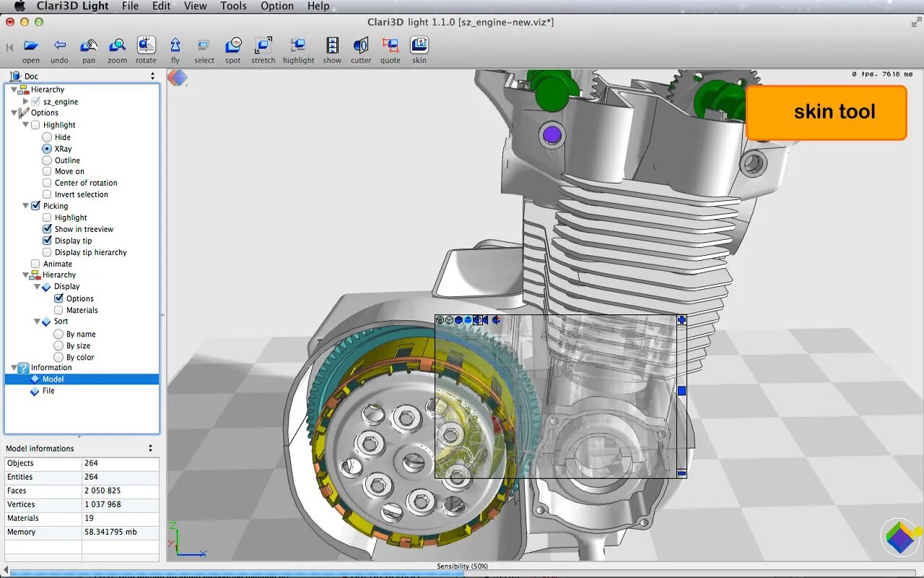This screenshot has height=578, width=924.
Task: Select the quote measurement tool
Action: [x=391, y=46]
